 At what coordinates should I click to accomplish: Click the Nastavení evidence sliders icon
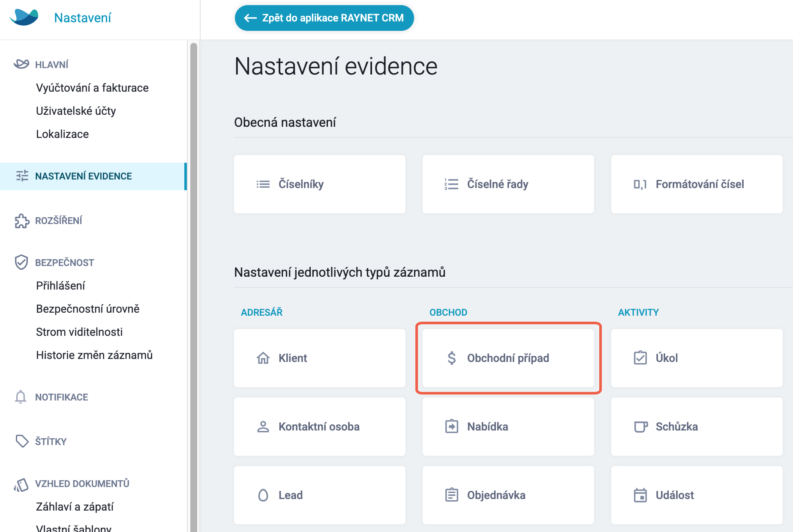click(x=22, y=176)
